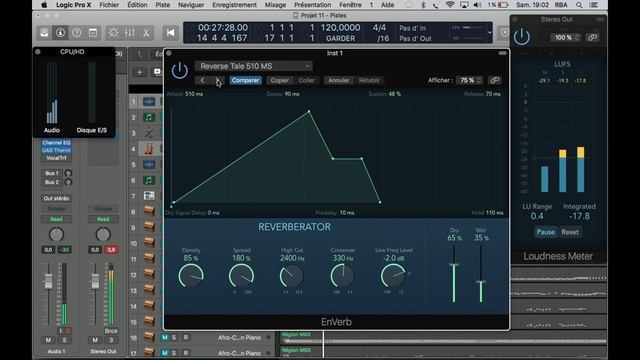Click Copier in EnVerb header
The height and width of the screenshot is (360, 640).
coord(280,80)
